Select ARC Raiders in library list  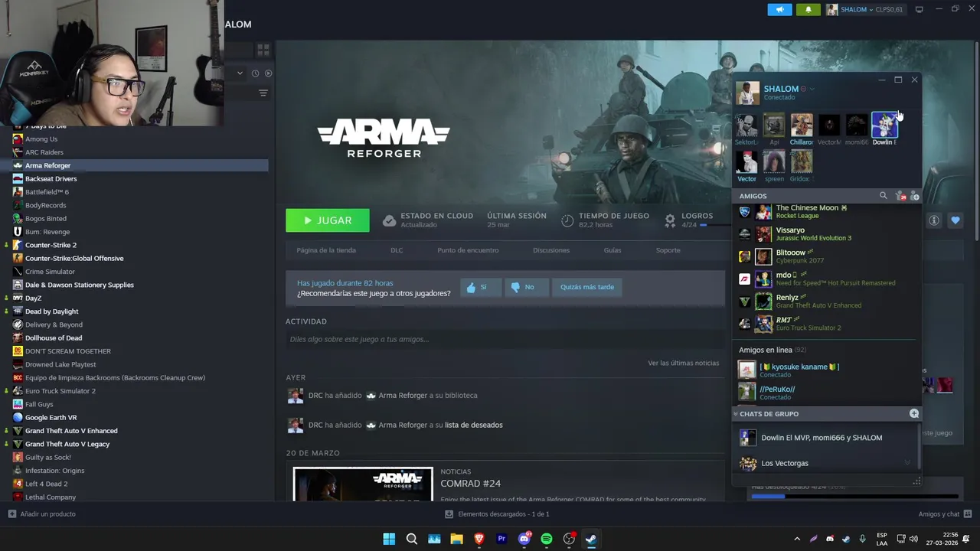44,152
